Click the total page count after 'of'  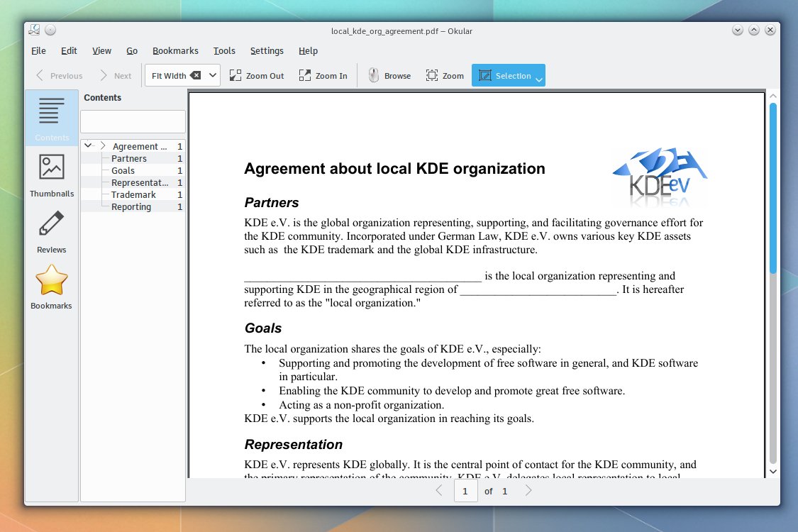pos(505,492)
